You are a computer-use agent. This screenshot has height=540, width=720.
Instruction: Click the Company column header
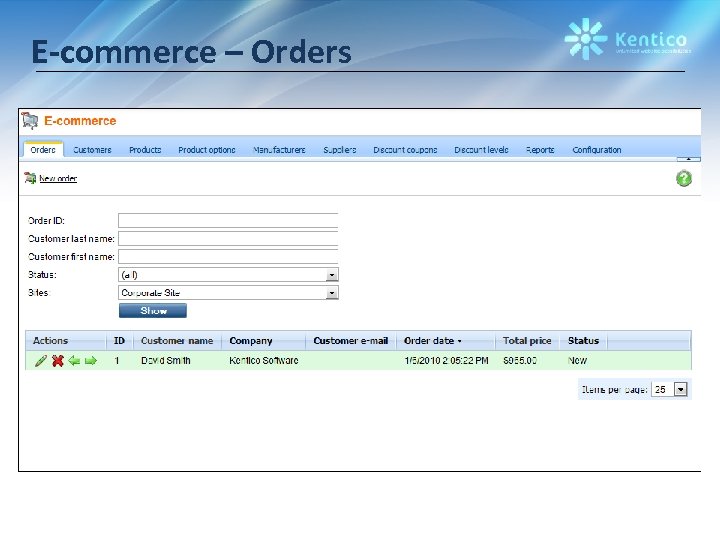click(251, 341)
